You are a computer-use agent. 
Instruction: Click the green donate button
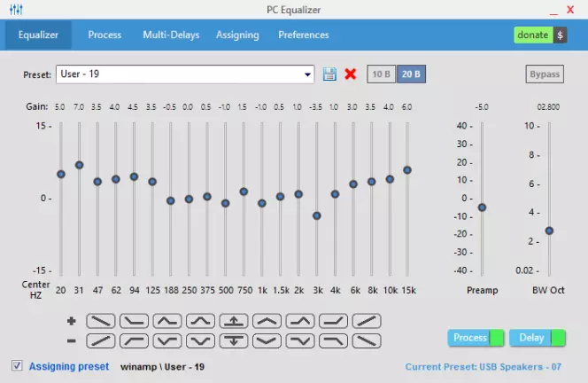coord(533,35)
